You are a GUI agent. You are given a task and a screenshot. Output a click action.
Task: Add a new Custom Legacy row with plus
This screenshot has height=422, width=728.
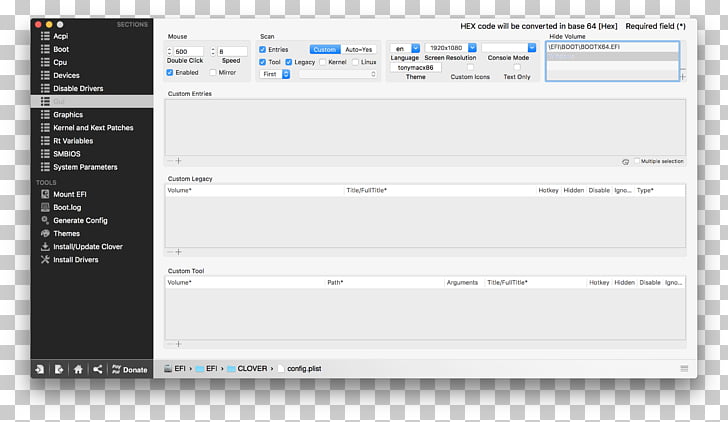coord(178,252)
